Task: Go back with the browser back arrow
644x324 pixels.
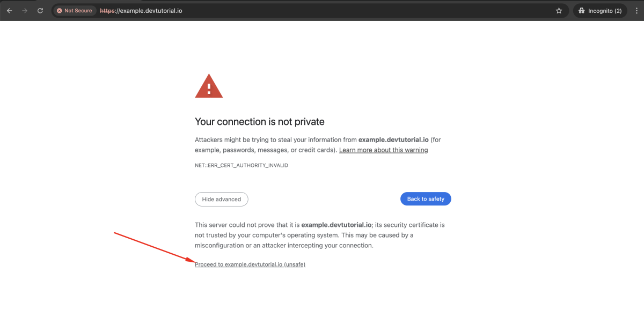Action: coord(9,11)
